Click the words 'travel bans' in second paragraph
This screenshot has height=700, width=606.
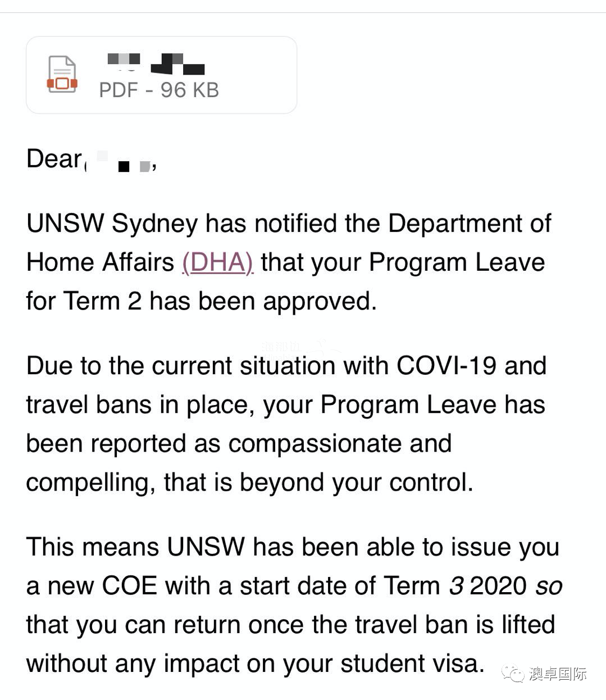click(89, 405)
